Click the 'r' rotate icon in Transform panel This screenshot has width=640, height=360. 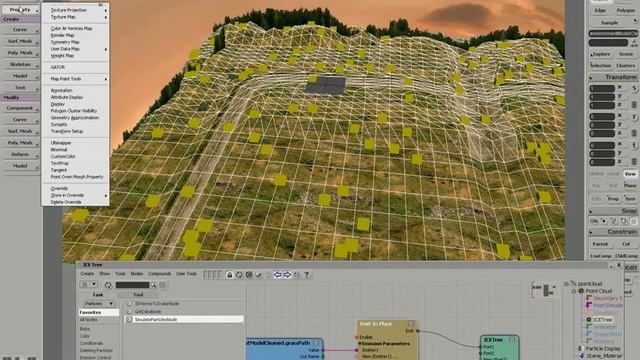(634, 117)
